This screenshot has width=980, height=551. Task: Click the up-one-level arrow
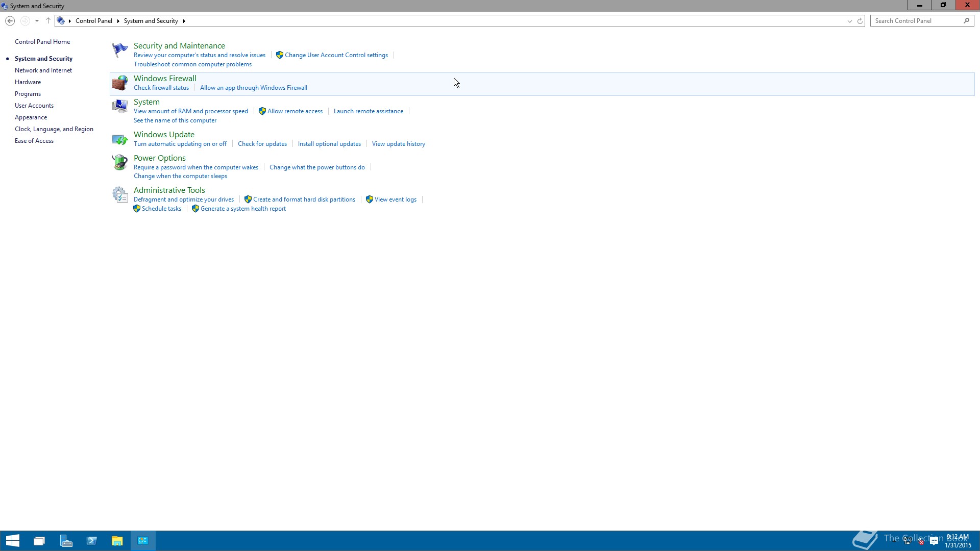[x=48, y=21]
